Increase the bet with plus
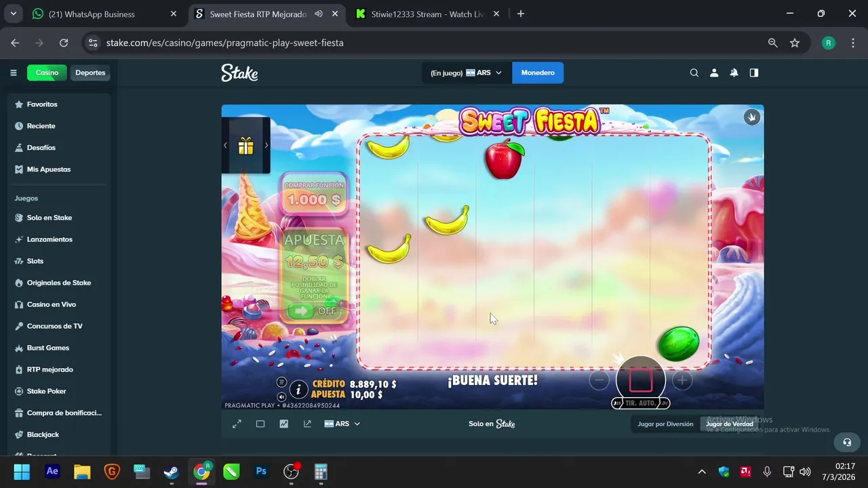Image resolution: width=868 pixels, height=488 pixels. click(682, 380)
